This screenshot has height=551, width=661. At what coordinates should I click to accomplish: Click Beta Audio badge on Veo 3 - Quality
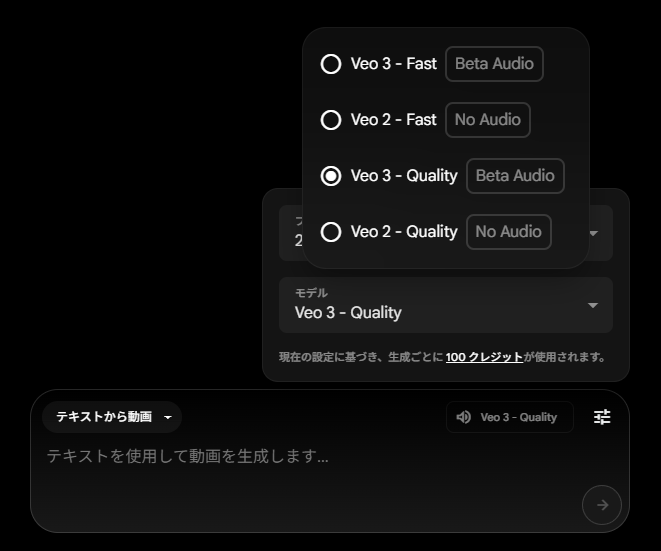[x=515, y=176]
